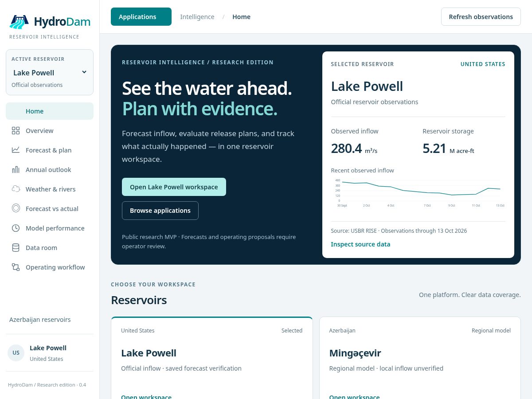Click Open workspace under Lake Powell card
This screenshot has height=399, width=532.
pyautogui.click(x=146, y=396)
